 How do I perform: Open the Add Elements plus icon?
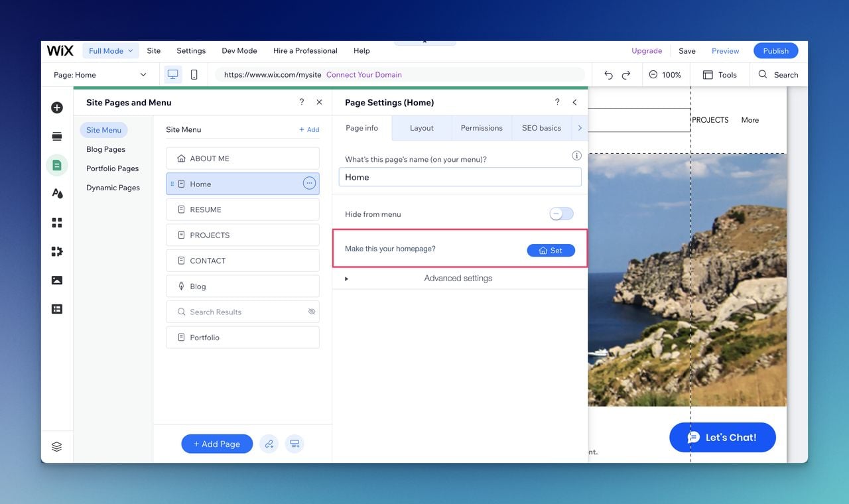(x=57, y=107)
